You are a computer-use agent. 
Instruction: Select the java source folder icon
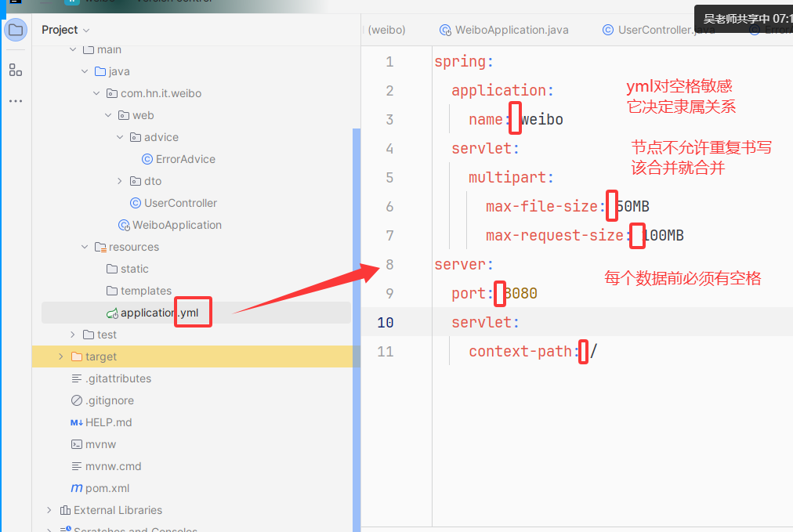[100, 71]
